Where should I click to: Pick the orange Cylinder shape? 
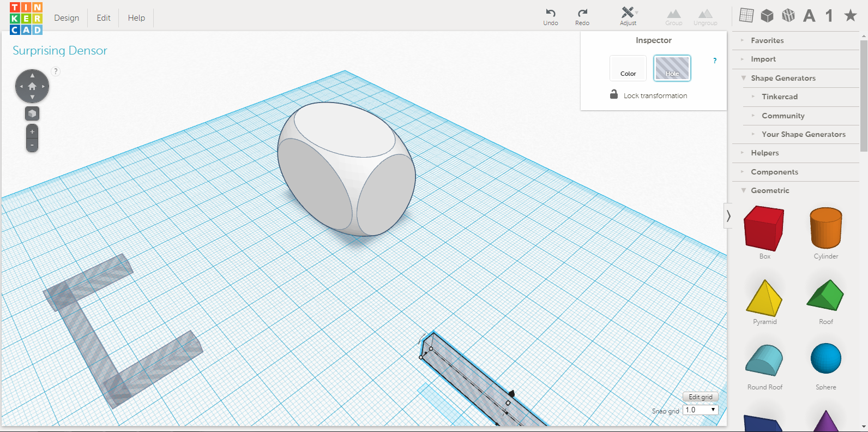[826, 228]
